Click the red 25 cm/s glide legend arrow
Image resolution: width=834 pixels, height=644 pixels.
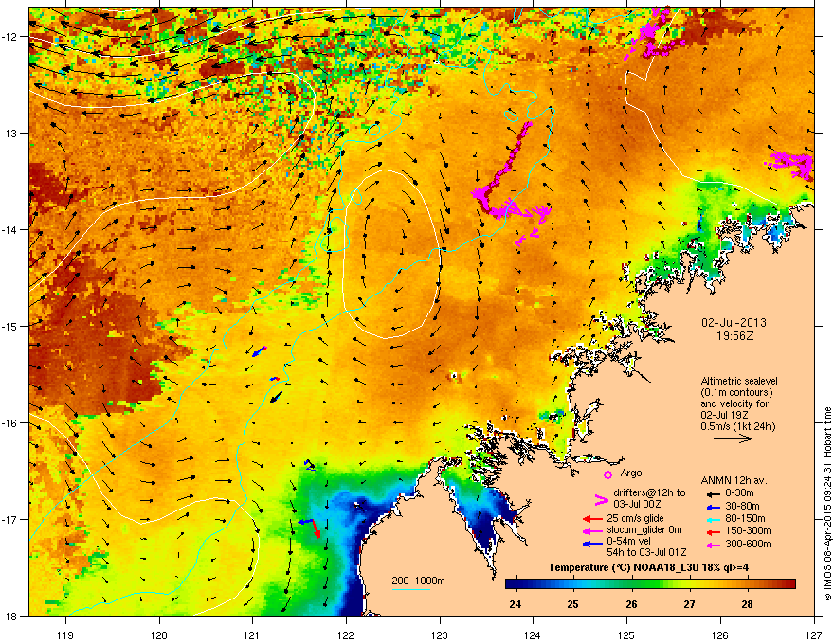pos(592,519)
